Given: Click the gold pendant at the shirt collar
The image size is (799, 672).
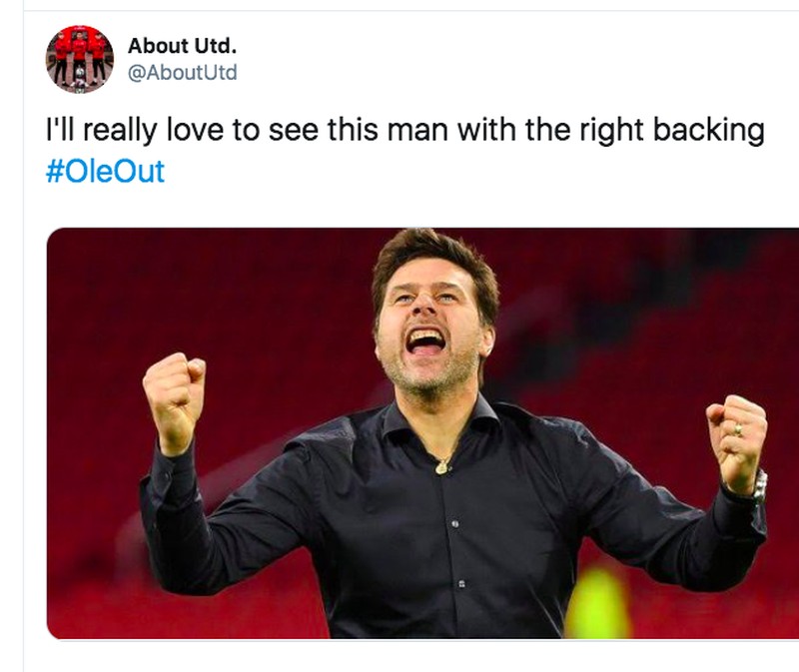Looking at the screenshot, I should tap(441, 466).
